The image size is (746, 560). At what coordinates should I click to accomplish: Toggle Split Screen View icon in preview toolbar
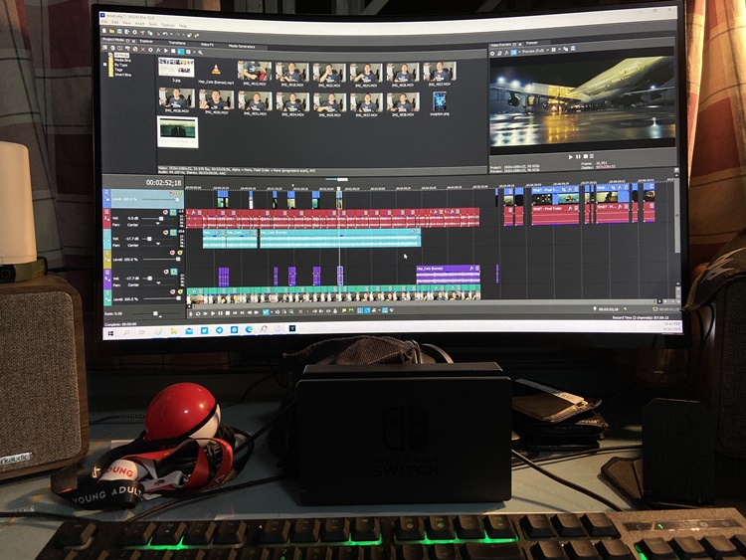point(514,52)
